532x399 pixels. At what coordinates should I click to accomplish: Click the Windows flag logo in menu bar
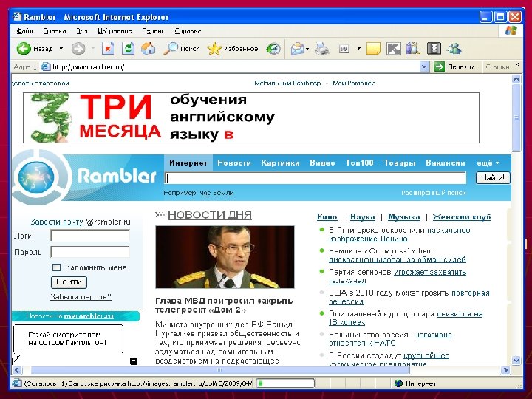click(511, 30)
